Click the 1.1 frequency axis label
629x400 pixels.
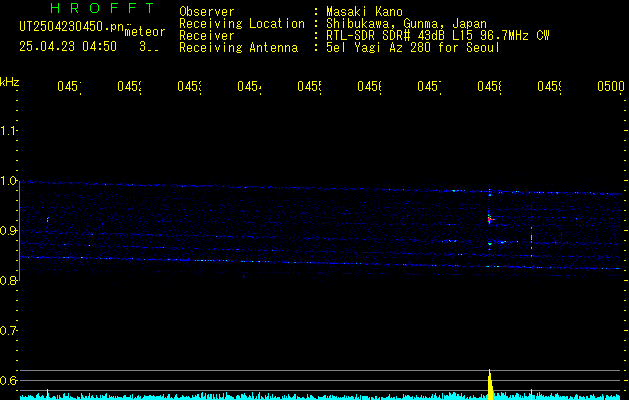tap(8, 131)
